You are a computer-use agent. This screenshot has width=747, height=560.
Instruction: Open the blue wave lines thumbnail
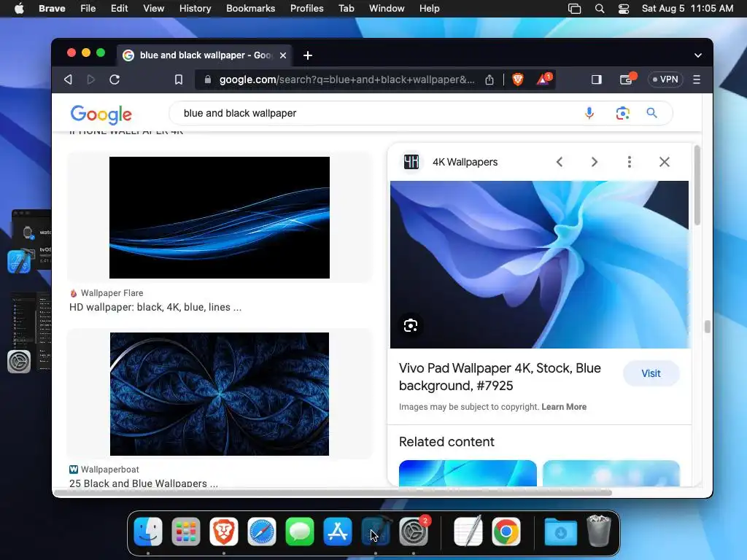click(220, 217)
